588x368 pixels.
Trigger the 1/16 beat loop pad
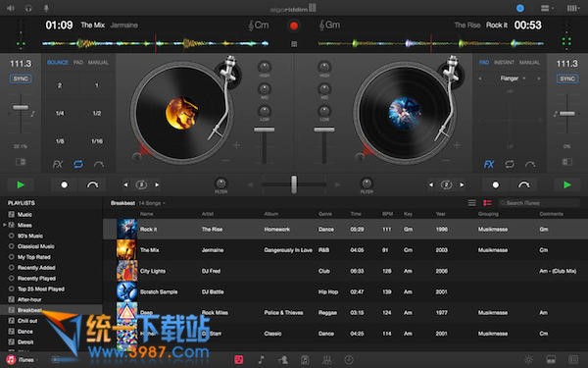point(97,141)
